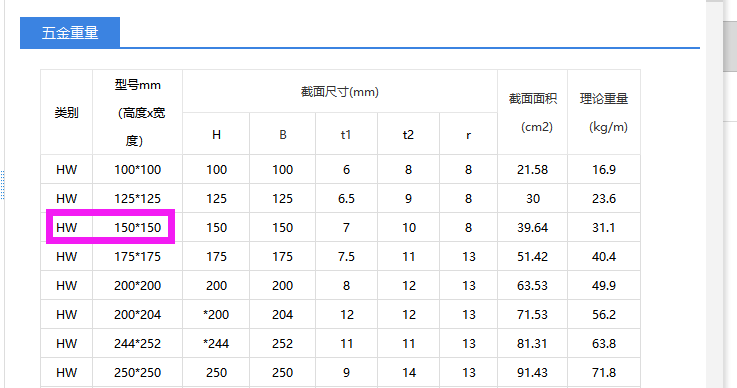Click the 理论重量 (kg/m) header

(604, 112)
